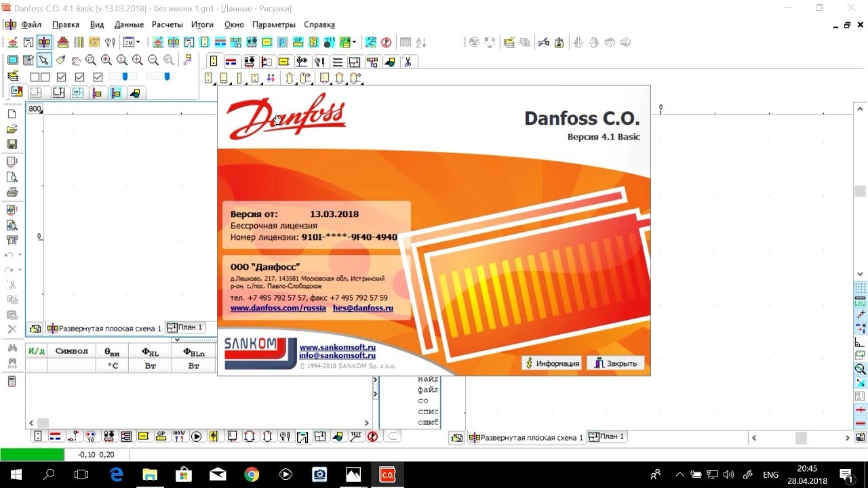Click the zoom out magnifier
Viewport: 868px width, 488px height.
click(153, 60)
